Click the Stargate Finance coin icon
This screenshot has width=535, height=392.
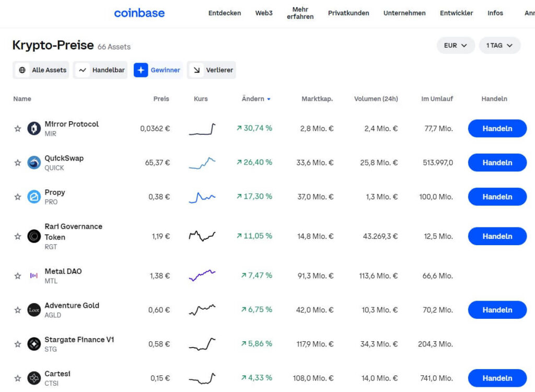tap(34, 344)
